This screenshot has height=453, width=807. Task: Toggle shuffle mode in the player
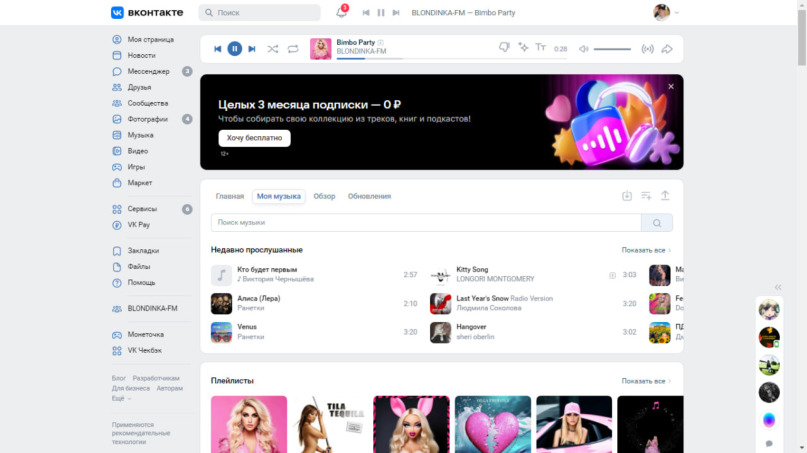(272, 48)
